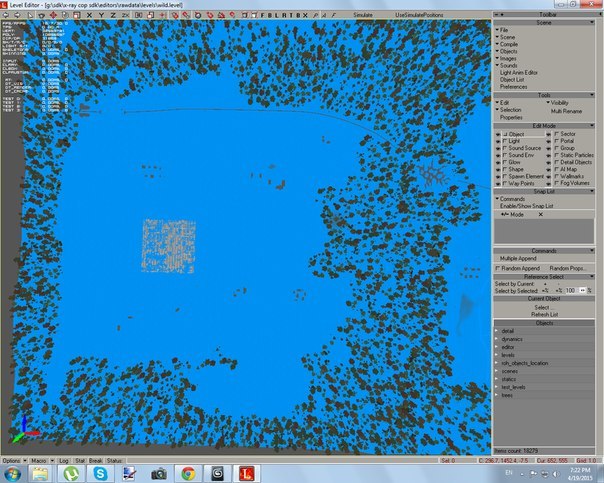Lock movement to the Y axis

coord(101,15)
